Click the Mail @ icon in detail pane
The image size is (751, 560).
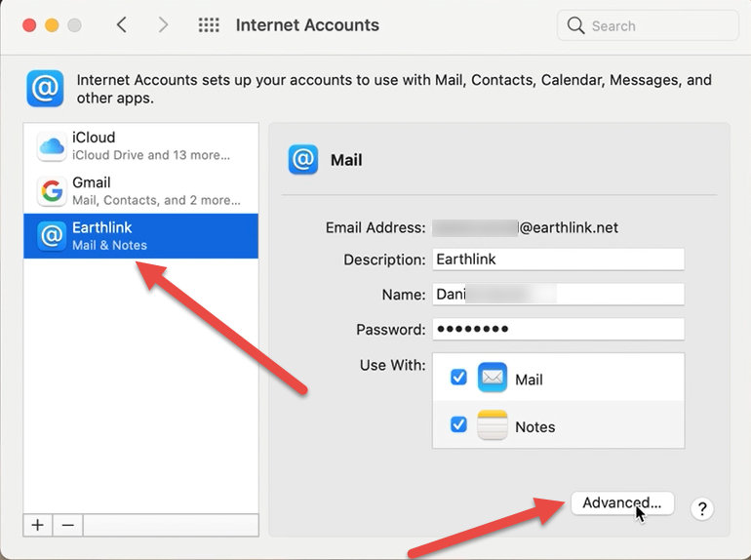click(x=303, y=160)
